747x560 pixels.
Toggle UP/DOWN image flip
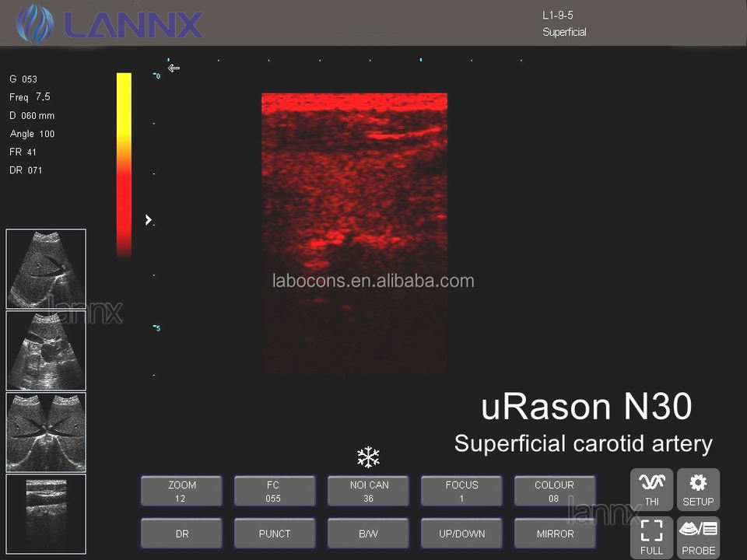pyautogui.click(x=461, y=534)
